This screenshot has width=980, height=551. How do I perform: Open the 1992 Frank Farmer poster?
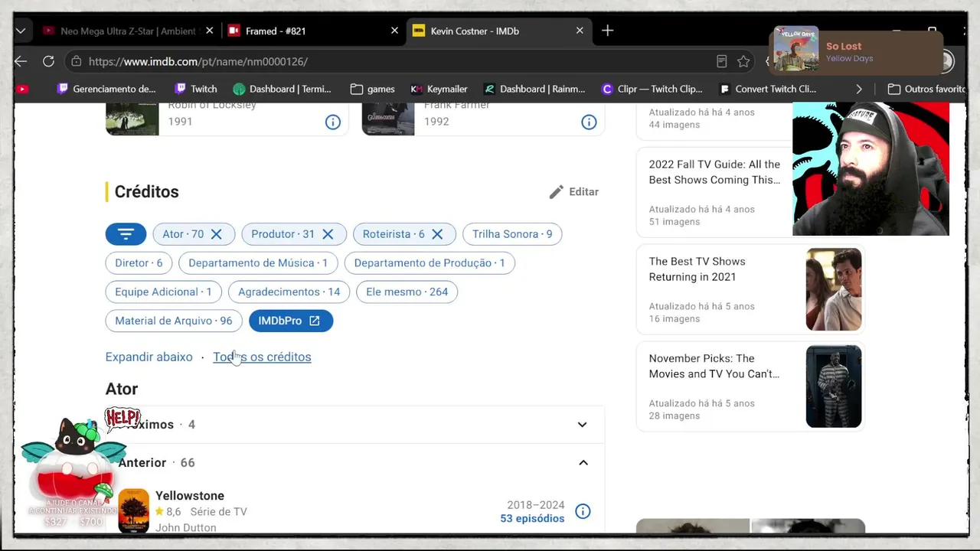388,119
